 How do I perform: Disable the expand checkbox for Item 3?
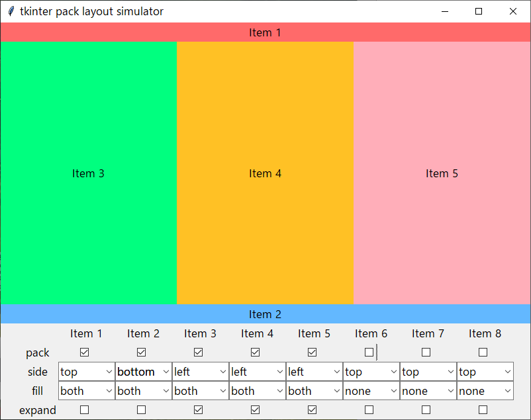click(198, 410)
